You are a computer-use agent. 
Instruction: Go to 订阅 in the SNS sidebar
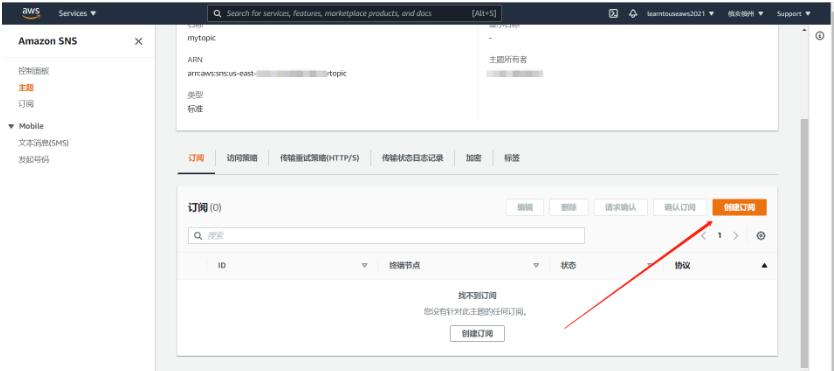(26, 104)
